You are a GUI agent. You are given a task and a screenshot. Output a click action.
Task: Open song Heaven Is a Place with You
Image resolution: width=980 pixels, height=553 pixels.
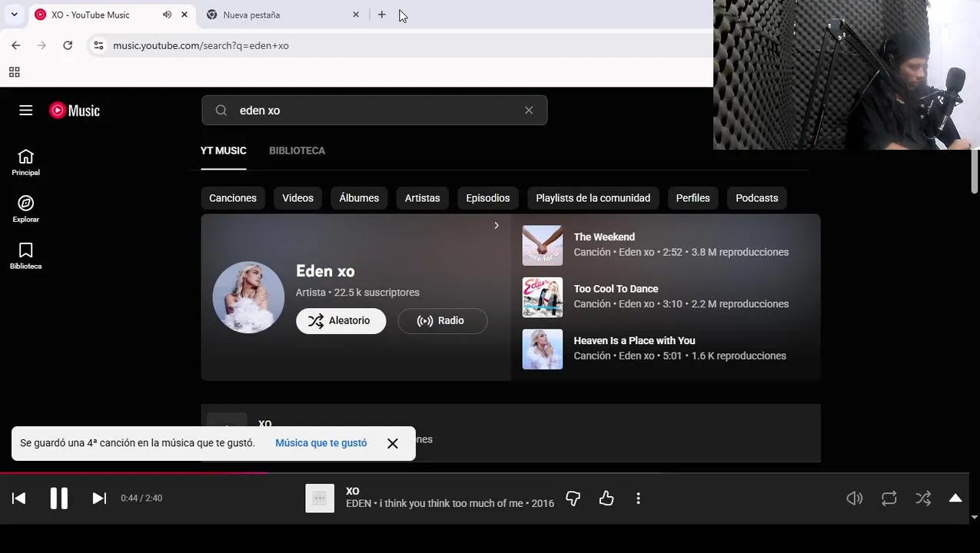[x=634, y=340]
